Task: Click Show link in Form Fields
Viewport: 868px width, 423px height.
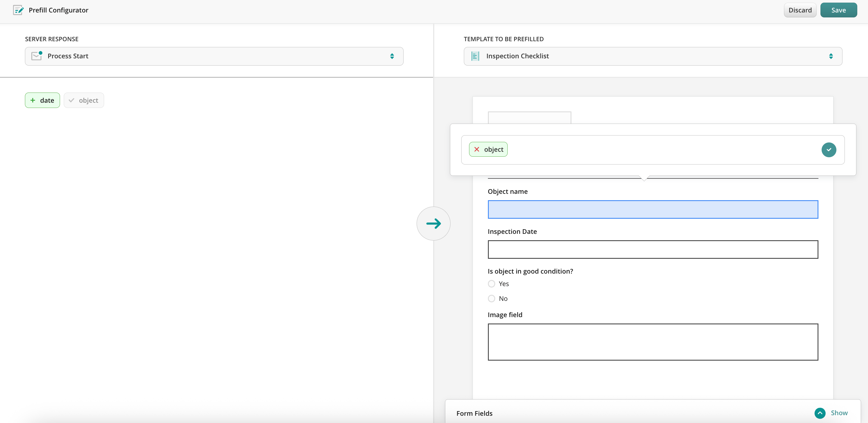Action: pyautogui.click(x=839, y=413)
